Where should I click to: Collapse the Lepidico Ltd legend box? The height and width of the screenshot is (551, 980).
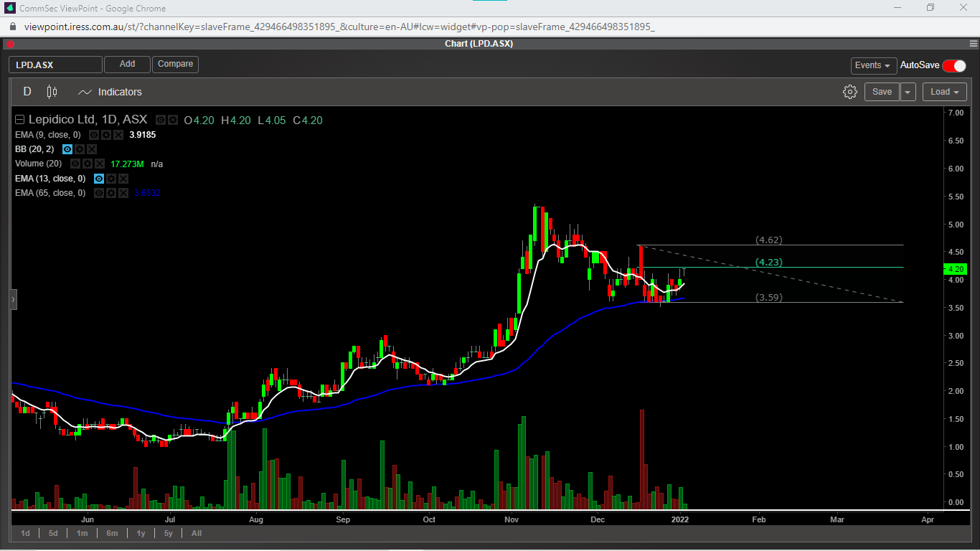pos(19,121)
